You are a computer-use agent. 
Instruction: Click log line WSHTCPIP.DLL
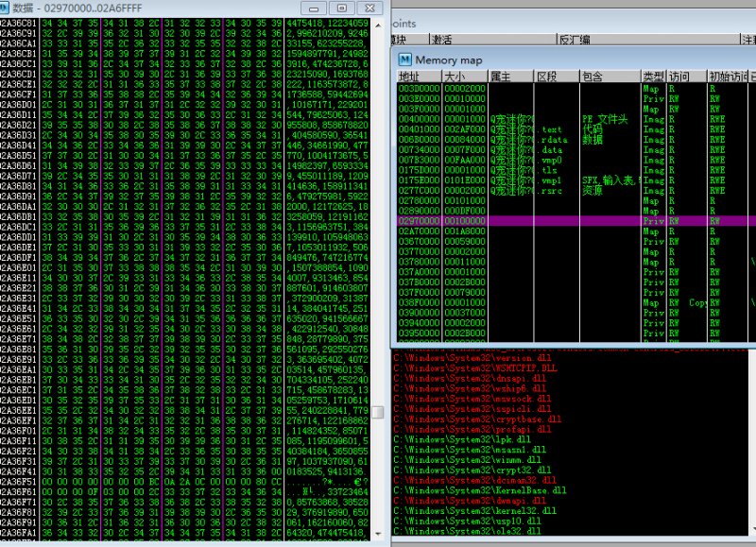(x=475, y=368)
